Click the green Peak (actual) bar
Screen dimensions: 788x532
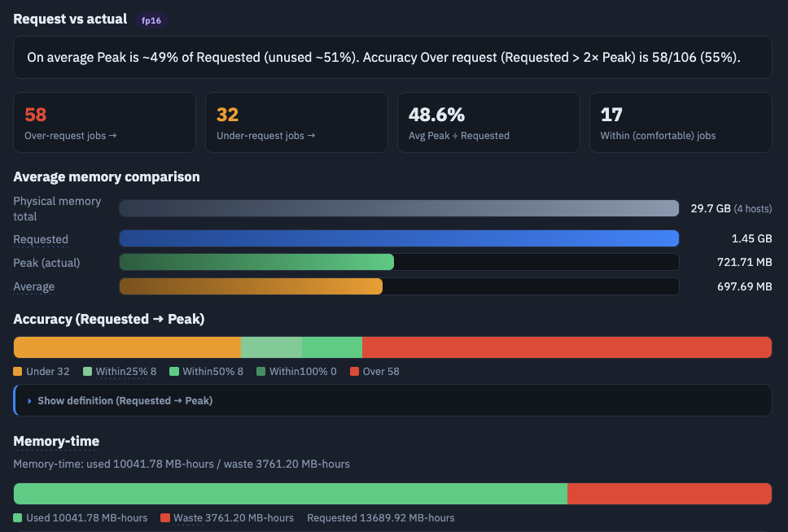point(256,262)
